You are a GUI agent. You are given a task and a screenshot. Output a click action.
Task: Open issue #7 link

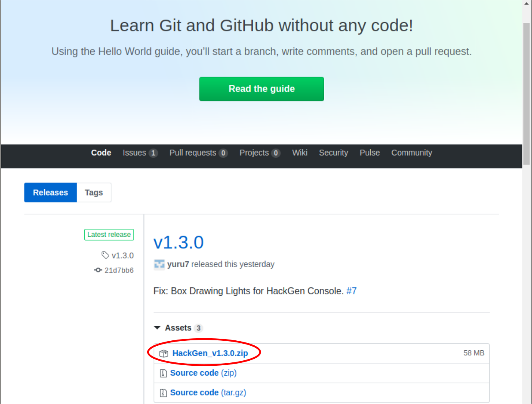352,291
